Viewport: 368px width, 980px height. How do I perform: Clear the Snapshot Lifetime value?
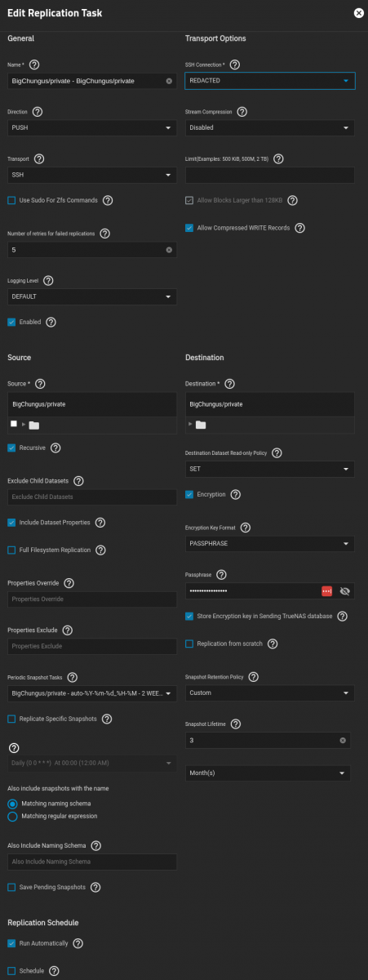(x=343, y=741)
